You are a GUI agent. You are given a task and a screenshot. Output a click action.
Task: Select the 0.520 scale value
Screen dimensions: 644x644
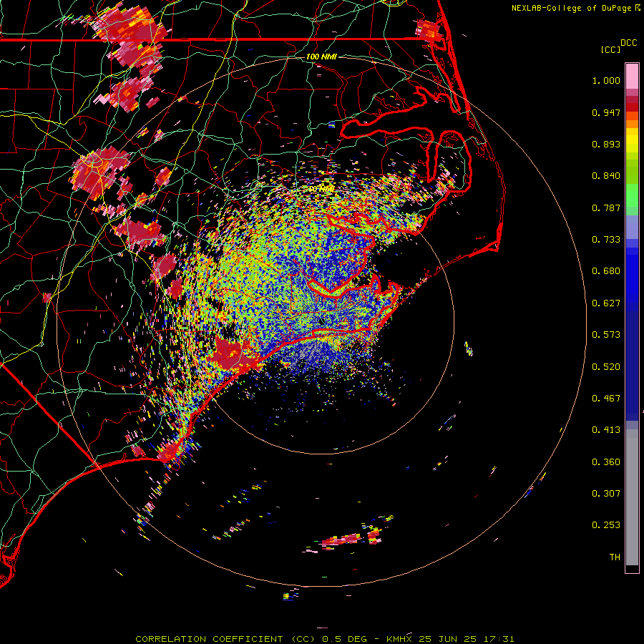coord(606,367)
